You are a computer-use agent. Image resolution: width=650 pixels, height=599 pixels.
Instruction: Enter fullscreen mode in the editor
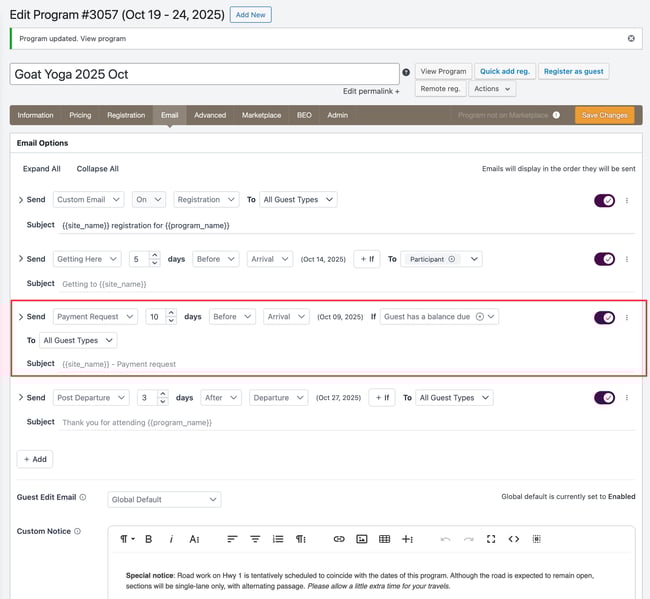pos(491,539)
